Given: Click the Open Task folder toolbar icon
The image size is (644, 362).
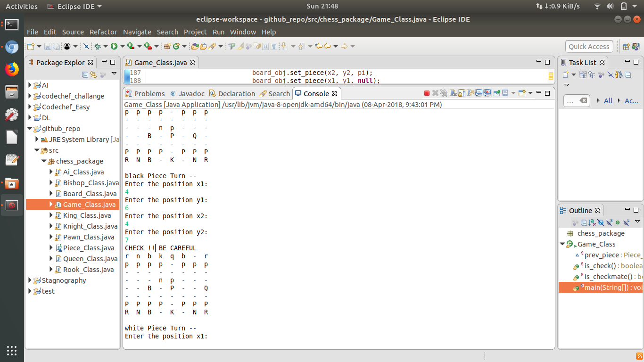Looking at the screenshot, I should (x=204, y=46).
